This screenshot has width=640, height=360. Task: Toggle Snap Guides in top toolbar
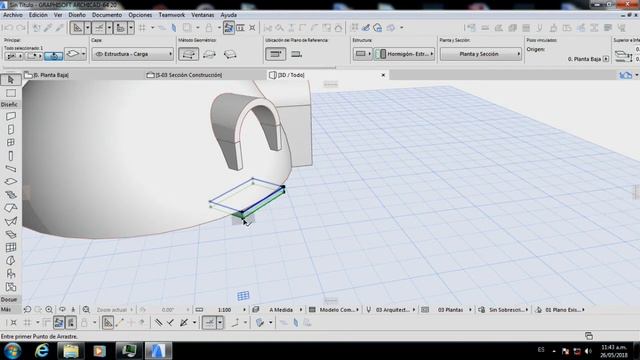pyautogui.click(x=99, y=28)
